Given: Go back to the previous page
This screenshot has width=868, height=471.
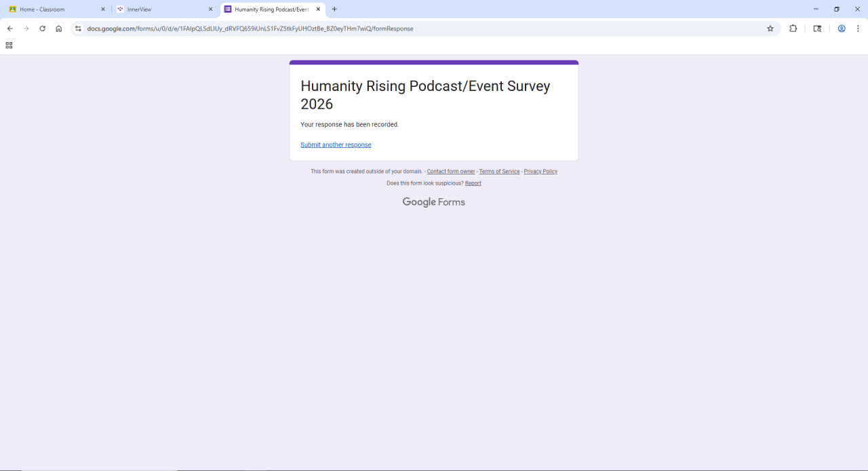Looking at the screenshot, I should 9,29.
